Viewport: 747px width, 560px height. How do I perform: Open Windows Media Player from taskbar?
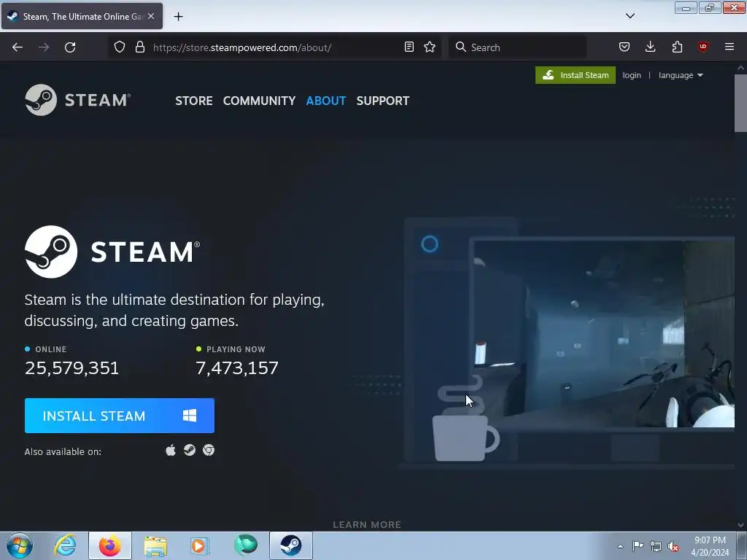(x=199, y=545)
